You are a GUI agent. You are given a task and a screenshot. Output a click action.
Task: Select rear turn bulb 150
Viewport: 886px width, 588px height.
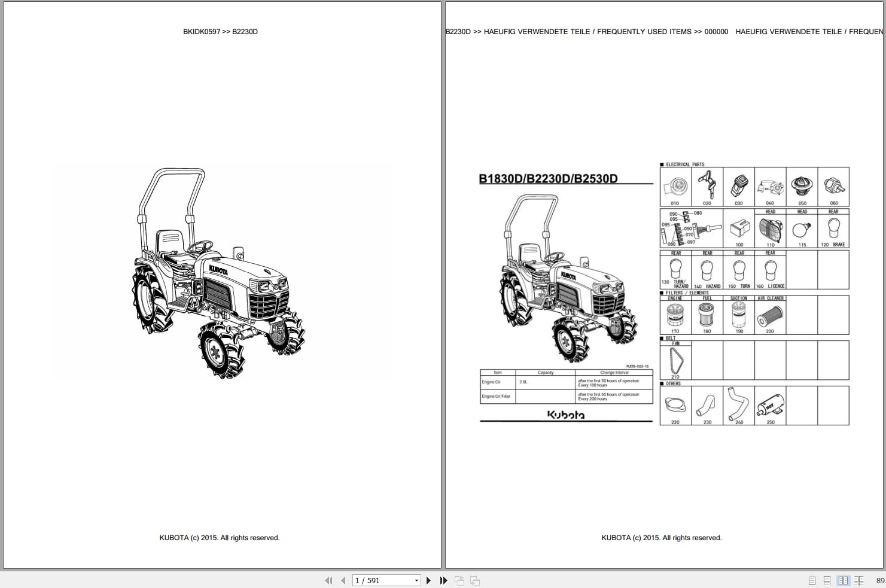tap(739, 270)
